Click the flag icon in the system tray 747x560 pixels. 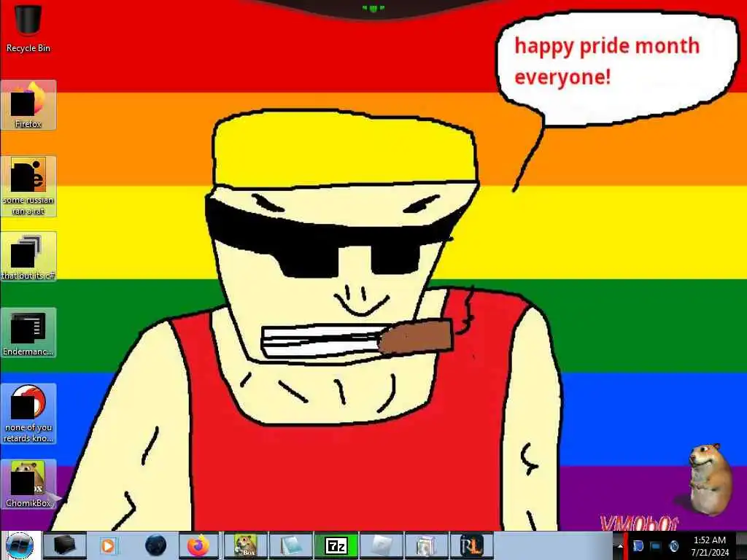click(638, 546)
